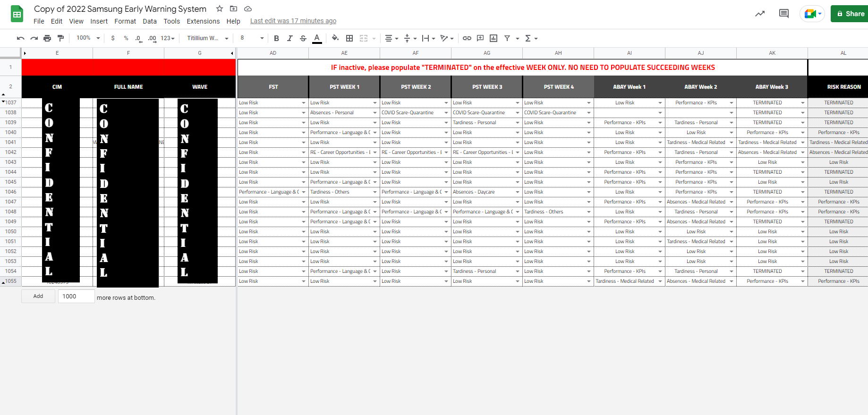Open the text color picker
Image resolution: width=868 pixels, height=415 pixels.
(x=317, y=38)
